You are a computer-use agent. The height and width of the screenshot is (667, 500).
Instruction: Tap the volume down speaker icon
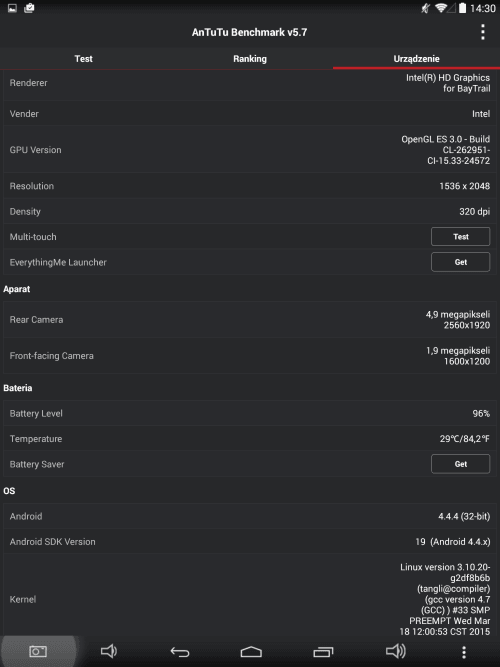109,651
